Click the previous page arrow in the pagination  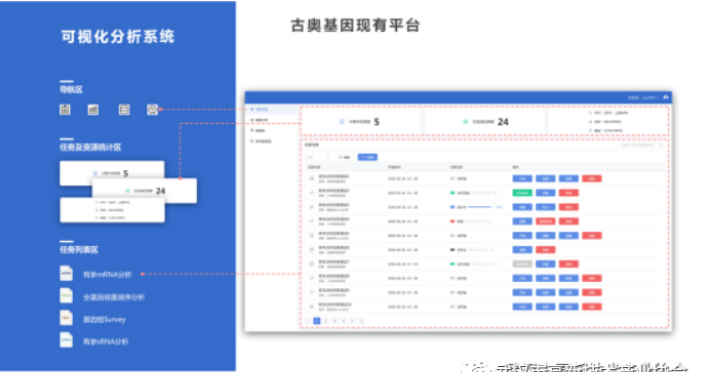tap(308, 321)
